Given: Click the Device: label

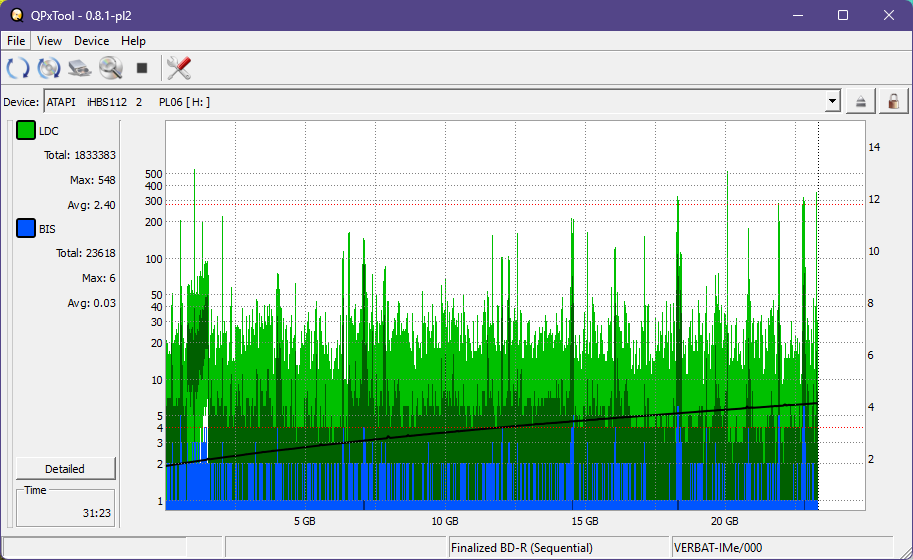Looking at the screenshot, I should coord(21,102).
